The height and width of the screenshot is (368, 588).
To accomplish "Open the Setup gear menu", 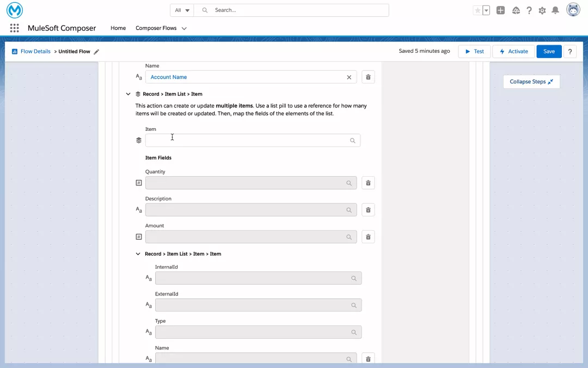I will coord(542,10).
